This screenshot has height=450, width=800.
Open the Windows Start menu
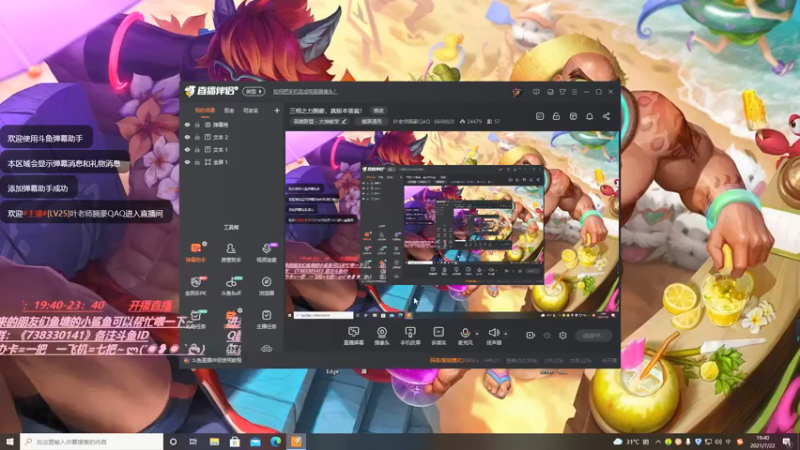click(10, 441)
